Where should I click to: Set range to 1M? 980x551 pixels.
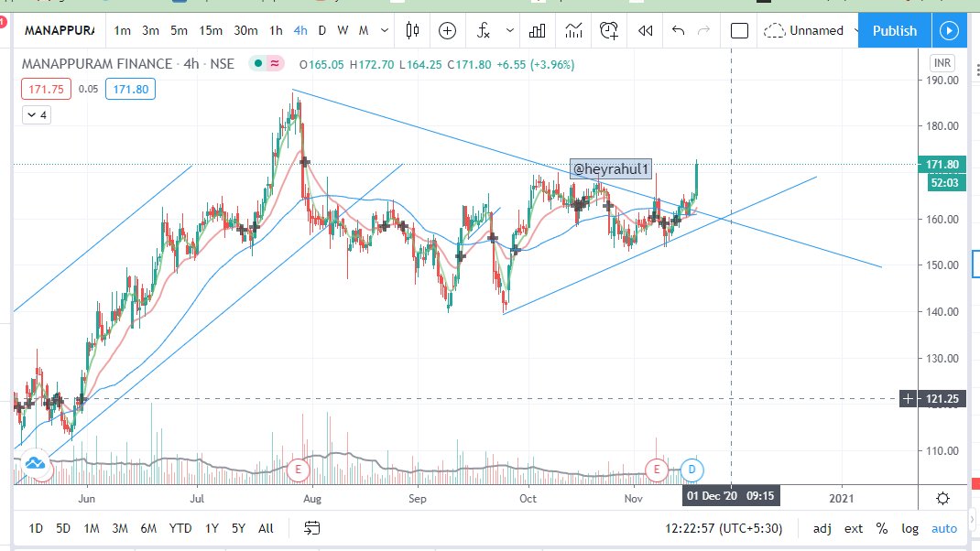pyautogui.click(x=92, y=528)
